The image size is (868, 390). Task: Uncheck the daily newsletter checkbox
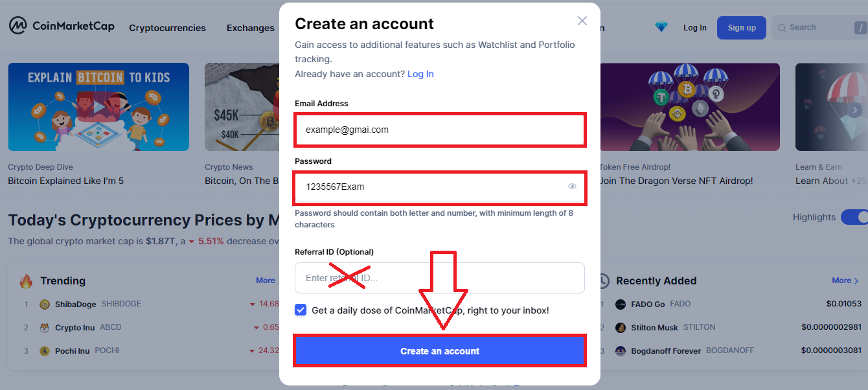tap(301, 310)
